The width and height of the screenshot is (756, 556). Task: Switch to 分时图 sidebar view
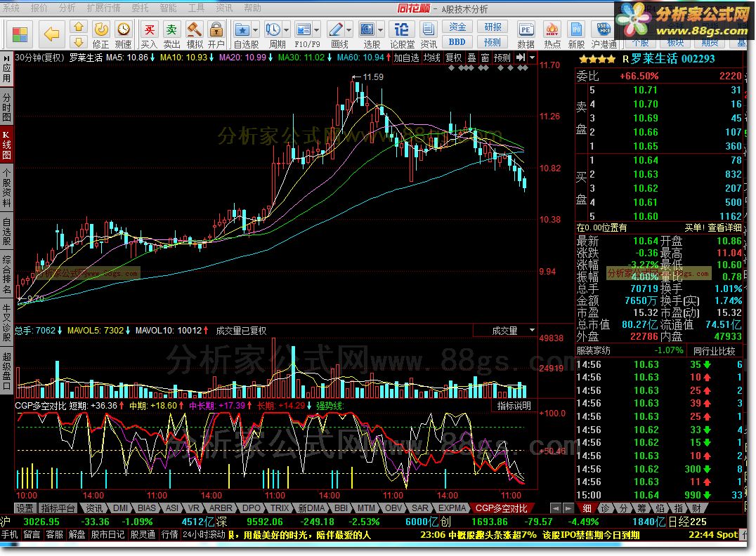(x=6, y=107)
